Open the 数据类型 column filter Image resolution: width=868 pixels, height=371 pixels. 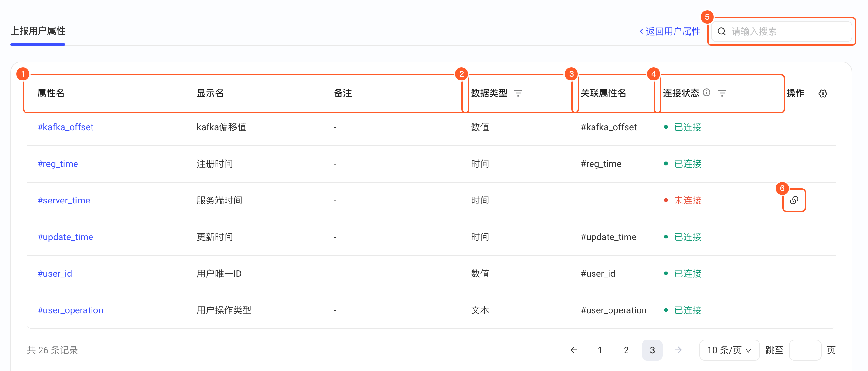(x=518, y=93)
